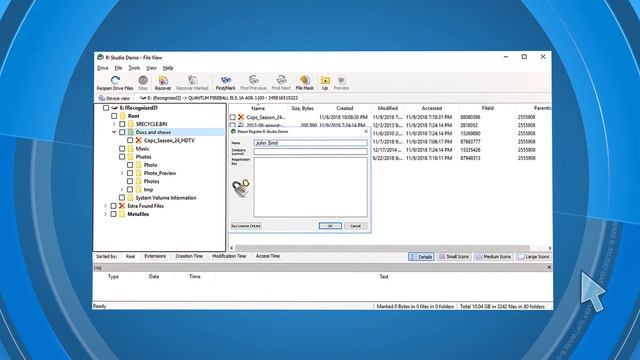
Task: Close the Log panel with its X
Action: pos(549,267)
